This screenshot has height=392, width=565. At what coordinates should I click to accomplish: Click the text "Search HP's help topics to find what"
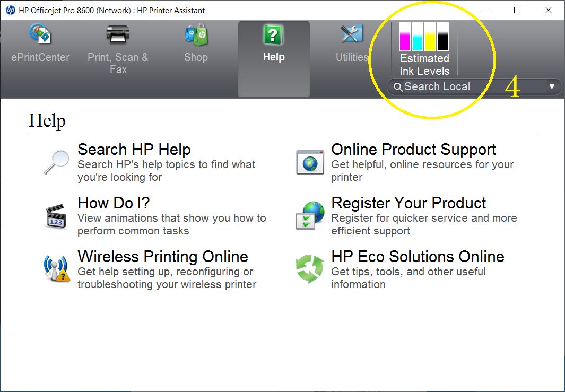tap(167, 164)
